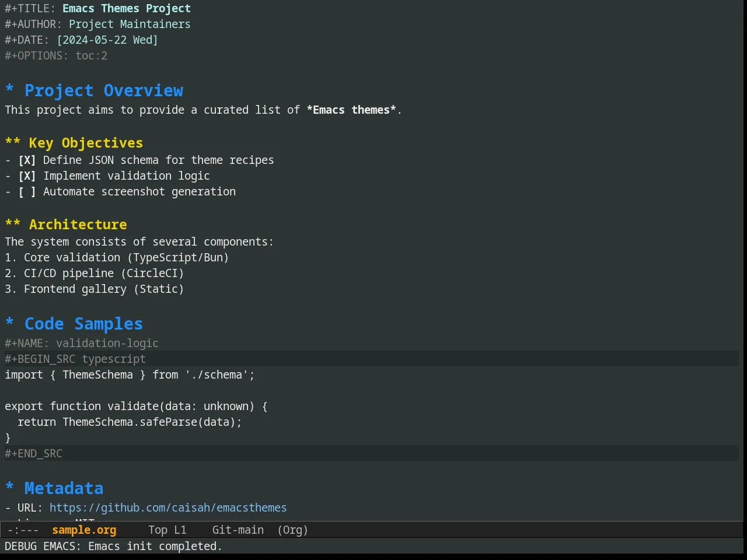
Task: Collapse the Code Samples heading star
Action: [x=10, y=323]
